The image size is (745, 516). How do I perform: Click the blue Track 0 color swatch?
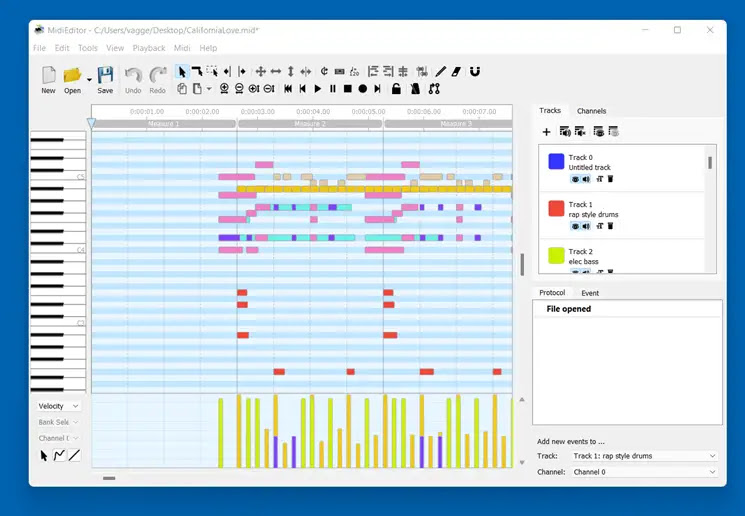[556, 162]
